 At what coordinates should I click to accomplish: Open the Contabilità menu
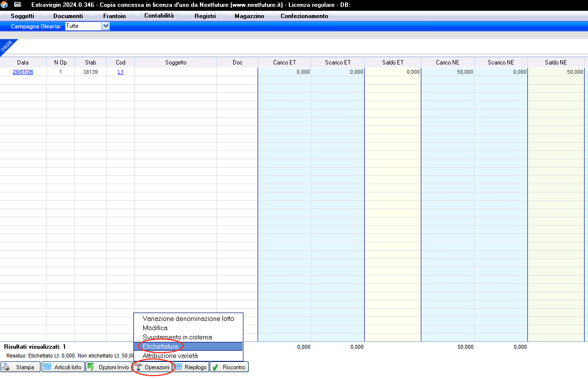(159, 16)
